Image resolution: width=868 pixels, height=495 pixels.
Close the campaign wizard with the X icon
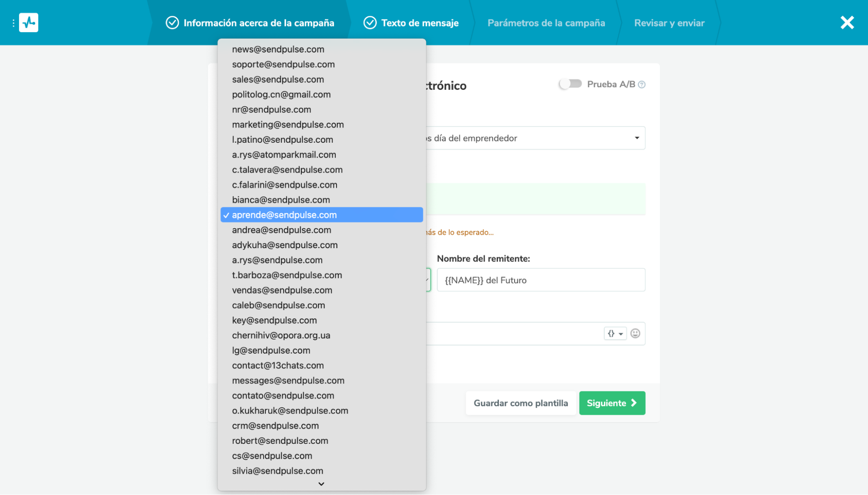coord(847,23)
